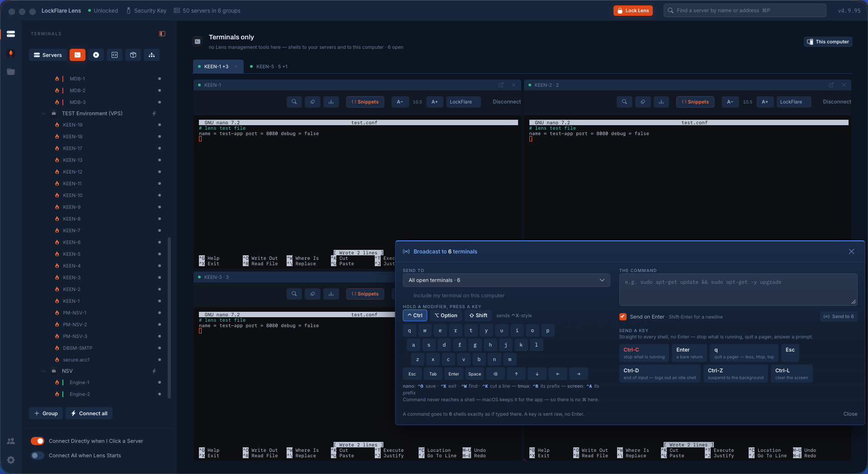The image size is (868, 474).
Task: Click search icon in KEEN-1 terminal toolbar
Action: [x=294, y=102]
